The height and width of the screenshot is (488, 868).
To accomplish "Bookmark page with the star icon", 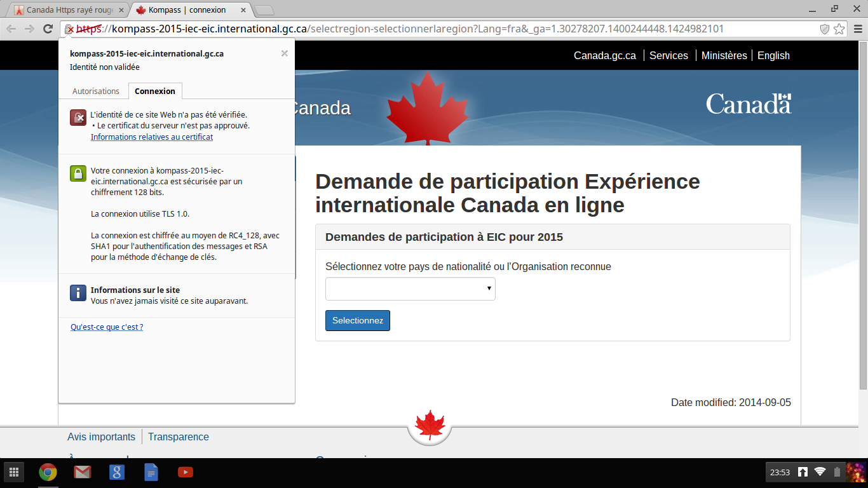I will coord(839,29).
